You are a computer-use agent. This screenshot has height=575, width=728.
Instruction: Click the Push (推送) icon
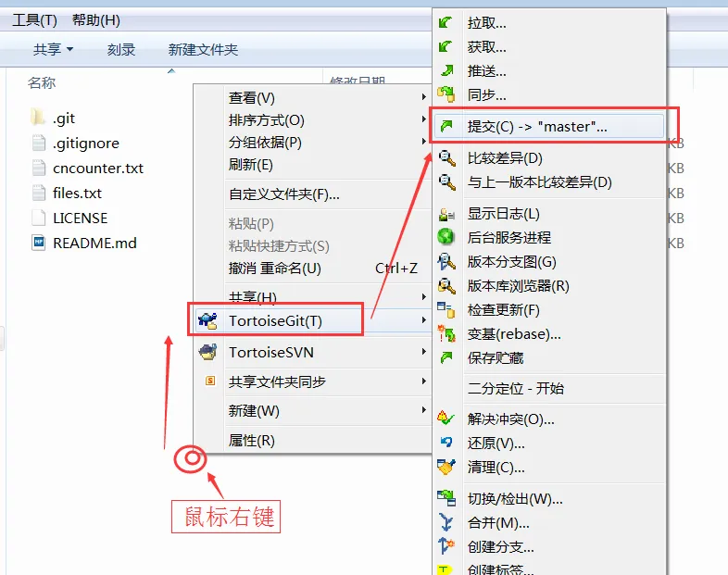point(446,70)
